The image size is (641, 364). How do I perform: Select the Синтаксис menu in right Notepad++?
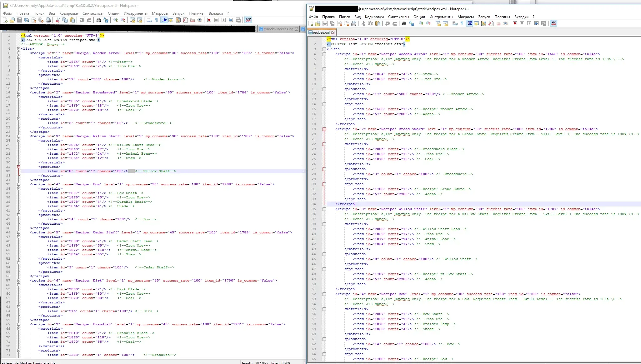[399, 16]
